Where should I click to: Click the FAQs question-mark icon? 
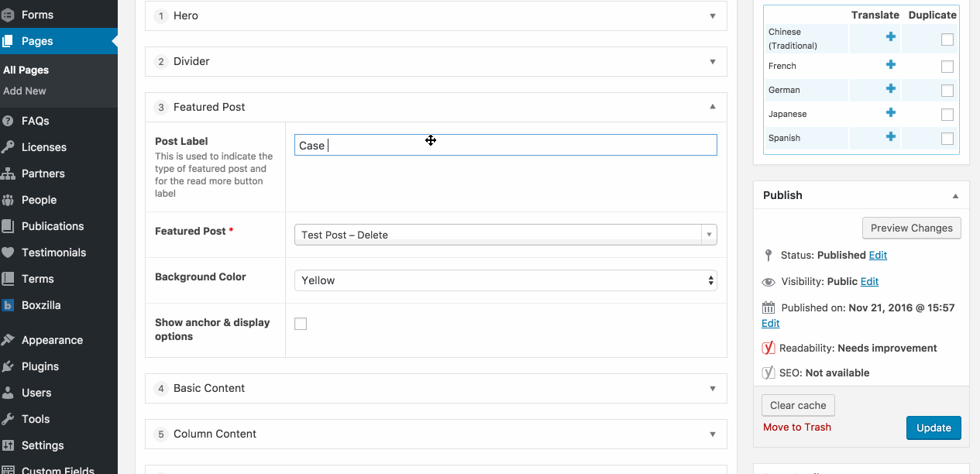pos(8,121)
